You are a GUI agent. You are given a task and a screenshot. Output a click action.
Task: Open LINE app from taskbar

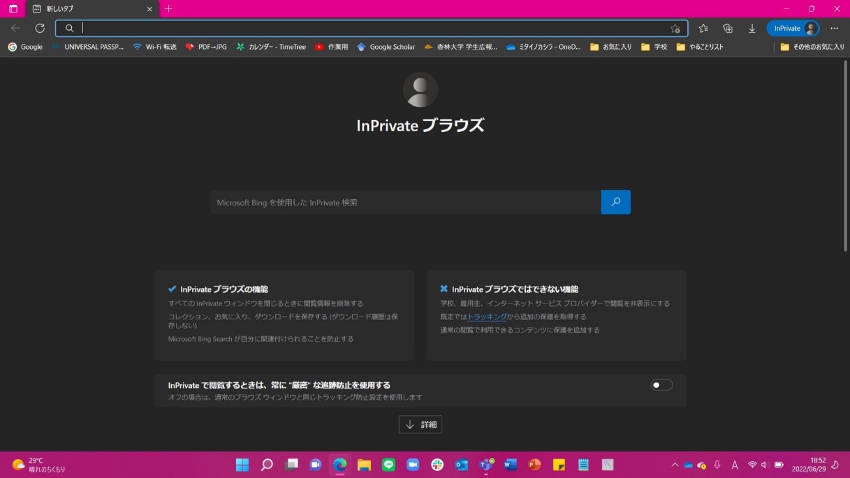(389, 464)
